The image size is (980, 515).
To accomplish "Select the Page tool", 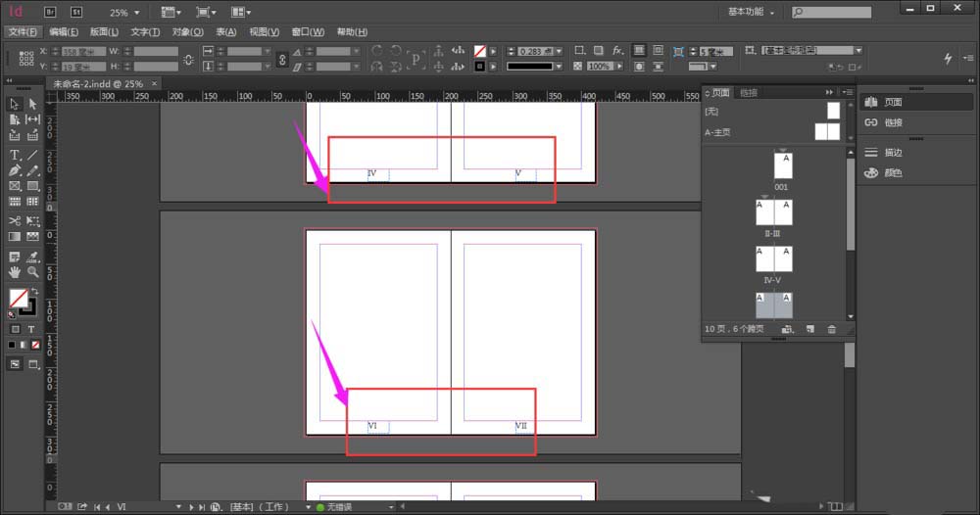I will click(x=15, y=119).
